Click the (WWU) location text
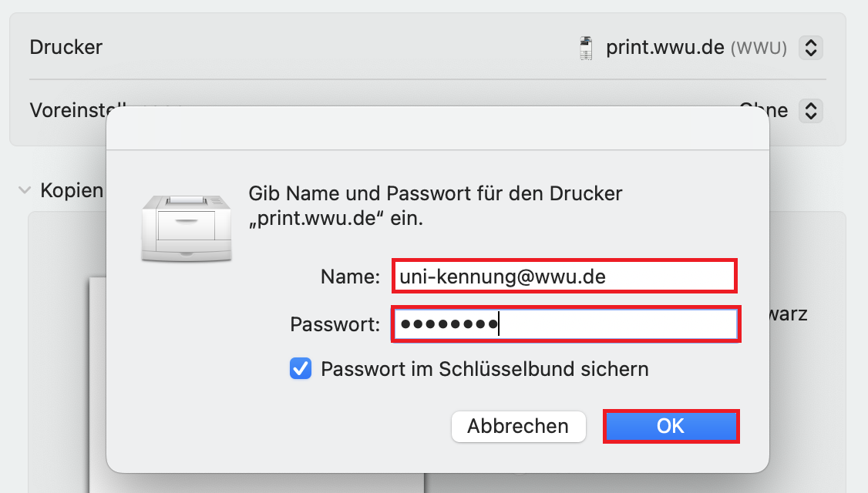This screenshot has height=493, width=868. pyautogui.click(x=759, y=49)
